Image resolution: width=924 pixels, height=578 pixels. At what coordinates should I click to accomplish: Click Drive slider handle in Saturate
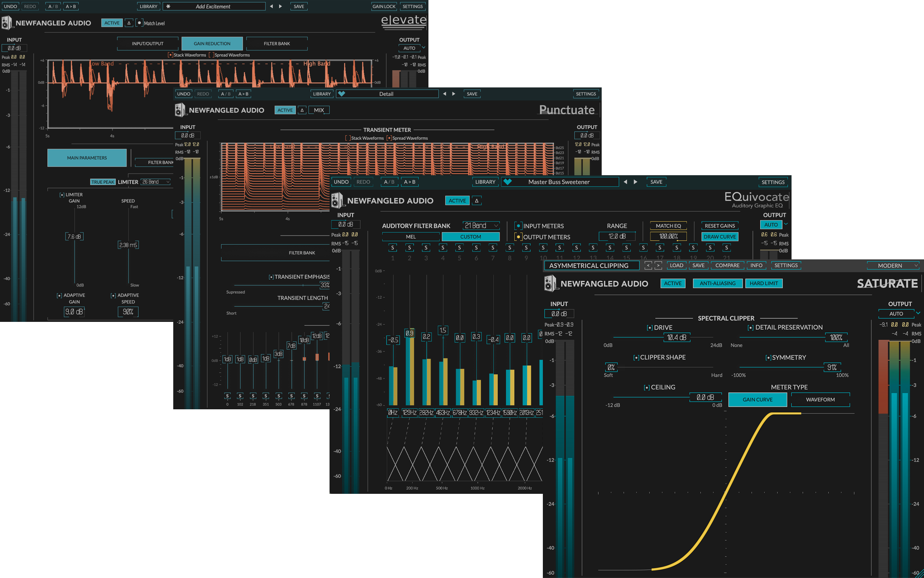click(x=677, y=337)
